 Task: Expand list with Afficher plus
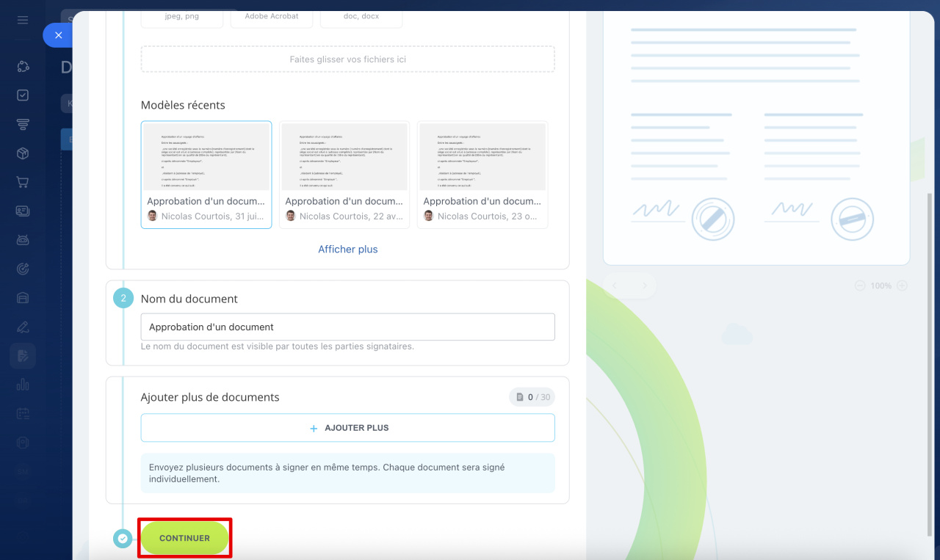tap(347, 250)
